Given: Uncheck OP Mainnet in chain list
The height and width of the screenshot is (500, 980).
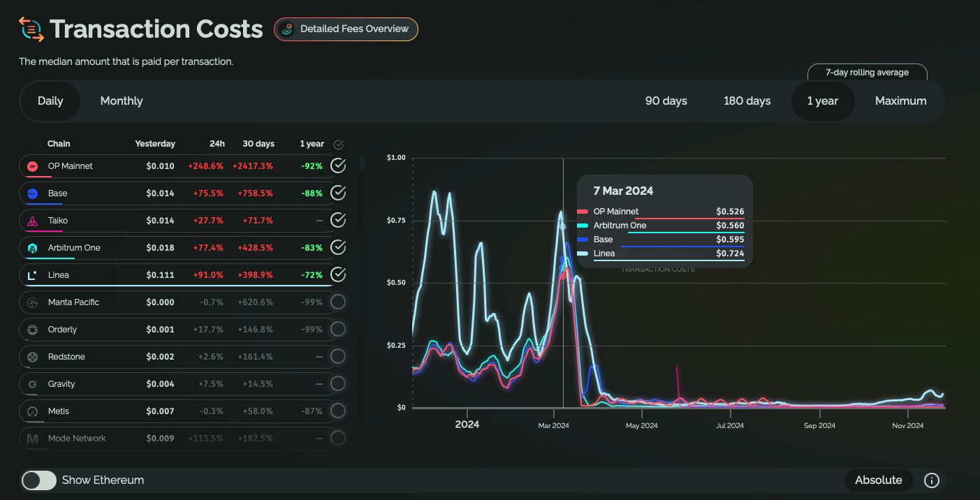Looking at the screenshot, I should point(338,166).
